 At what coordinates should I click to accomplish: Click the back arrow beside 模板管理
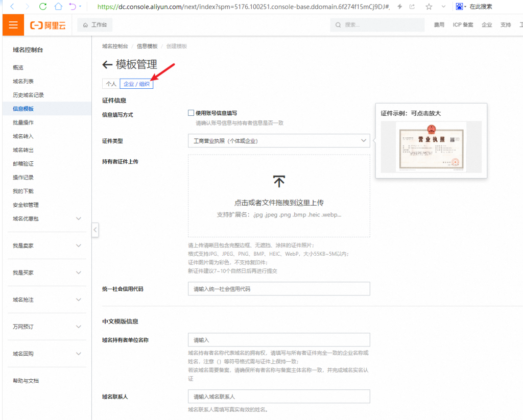107,64
